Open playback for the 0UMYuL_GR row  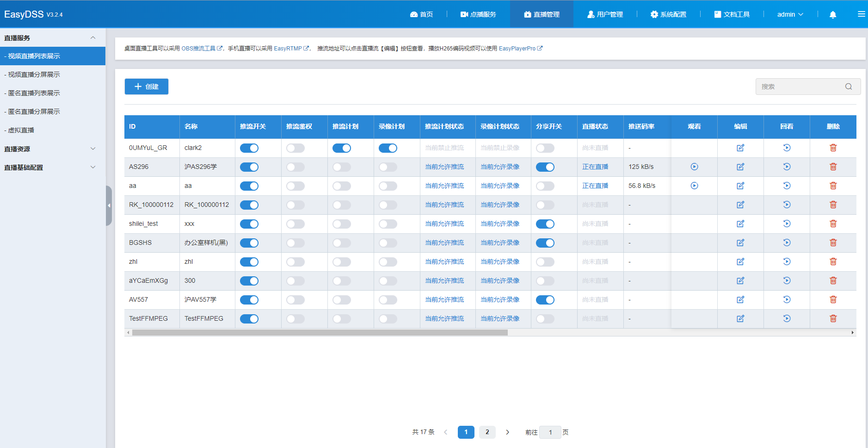[x=787, y=148]
